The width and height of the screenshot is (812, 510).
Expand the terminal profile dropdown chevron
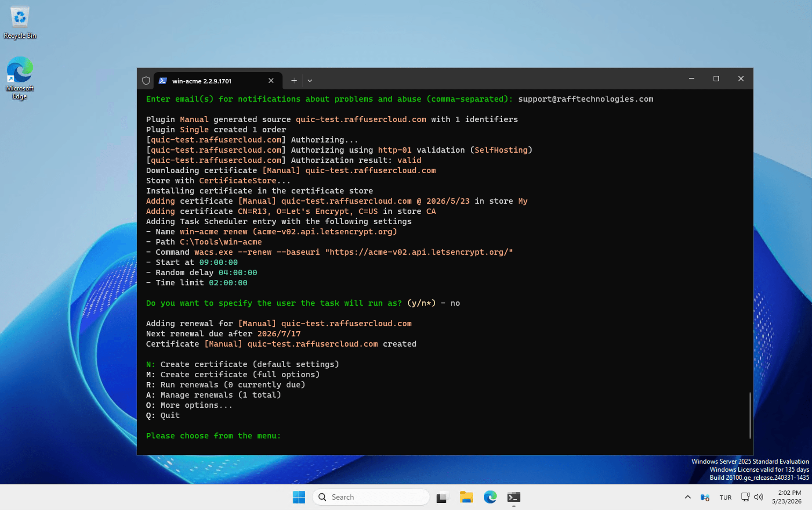310,81
